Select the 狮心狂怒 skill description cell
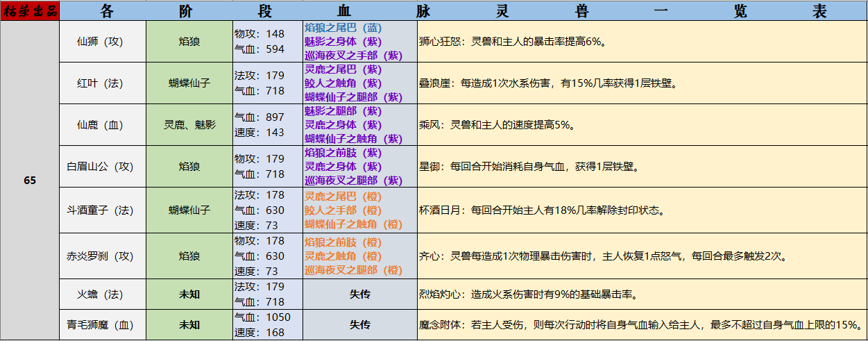 pos(641,42)
